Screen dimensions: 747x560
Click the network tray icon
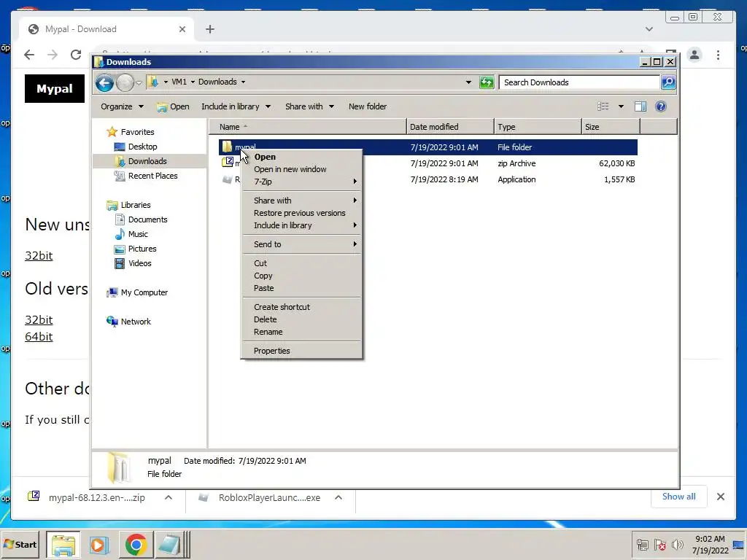tap(642, 544)
